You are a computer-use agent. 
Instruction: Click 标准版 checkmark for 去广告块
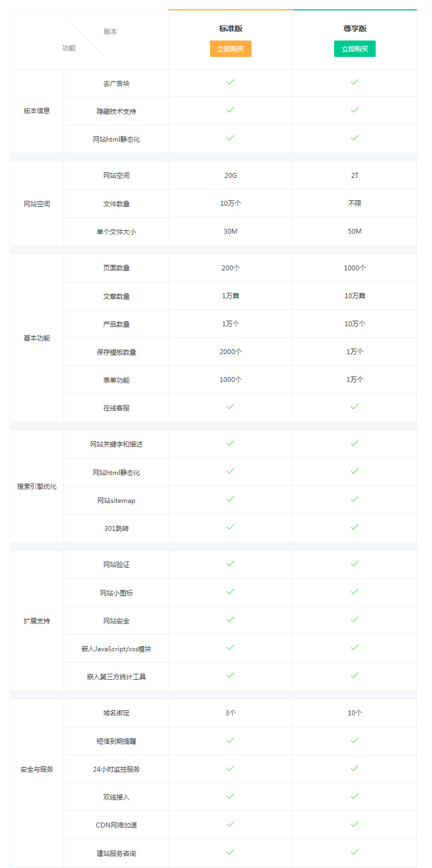coord(231,82)
